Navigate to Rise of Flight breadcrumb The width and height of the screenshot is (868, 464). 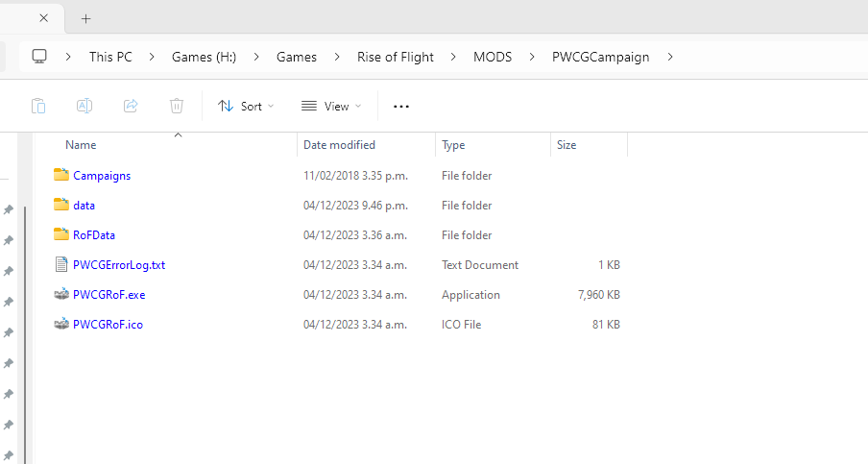(397, 57)
